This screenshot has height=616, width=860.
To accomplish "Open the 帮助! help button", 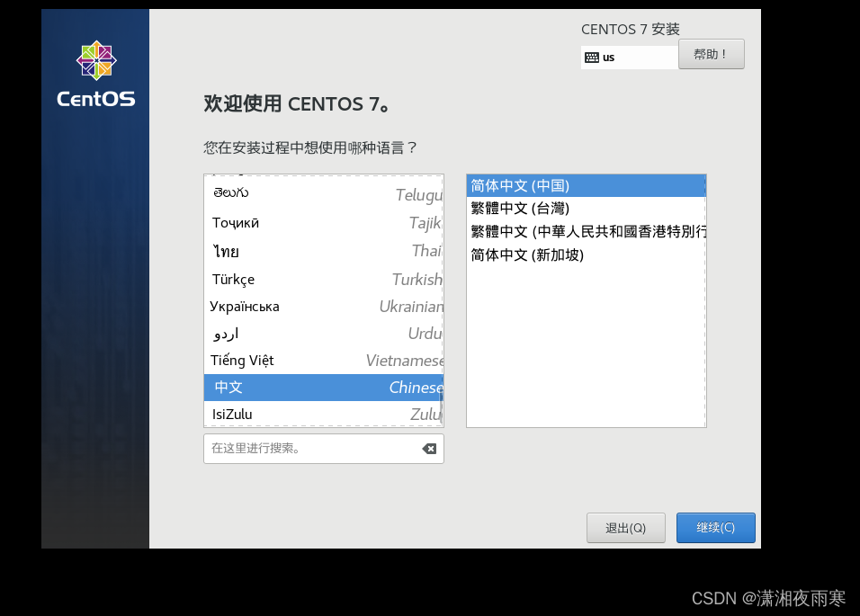I will tap(711, 54).
